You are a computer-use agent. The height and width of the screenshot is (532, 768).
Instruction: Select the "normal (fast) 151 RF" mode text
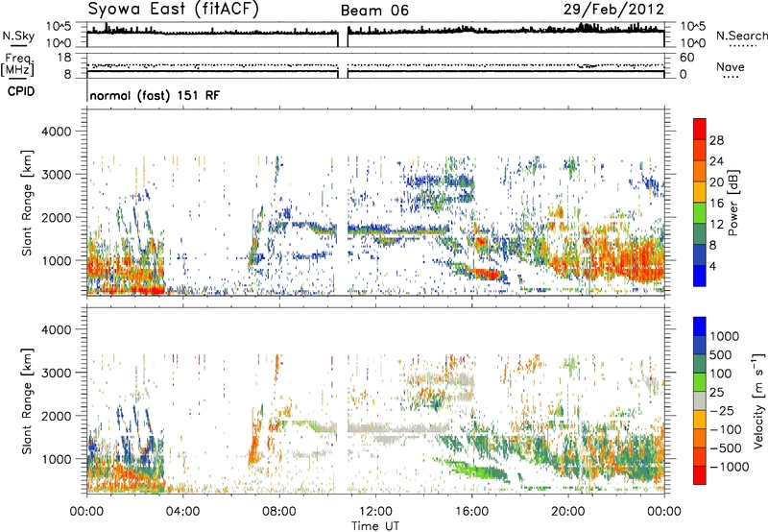pyautogui.click(x=155, y=95)
